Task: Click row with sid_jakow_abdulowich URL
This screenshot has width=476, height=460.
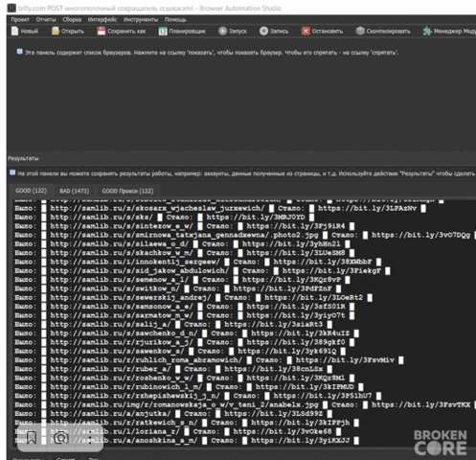Action: pyautogui.click(x=202, y=271)
